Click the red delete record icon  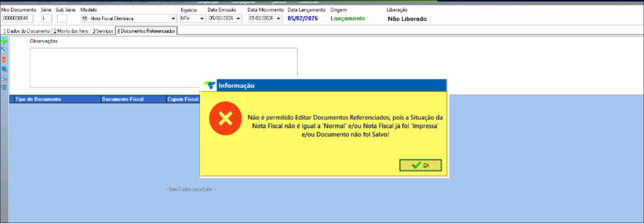[4, 60]
